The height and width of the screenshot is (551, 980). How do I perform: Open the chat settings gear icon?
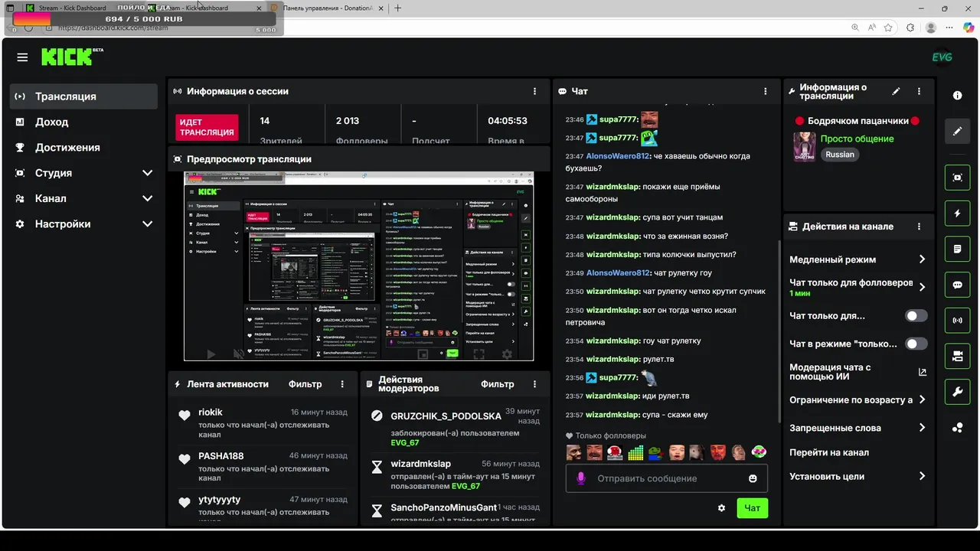point(721,508)
